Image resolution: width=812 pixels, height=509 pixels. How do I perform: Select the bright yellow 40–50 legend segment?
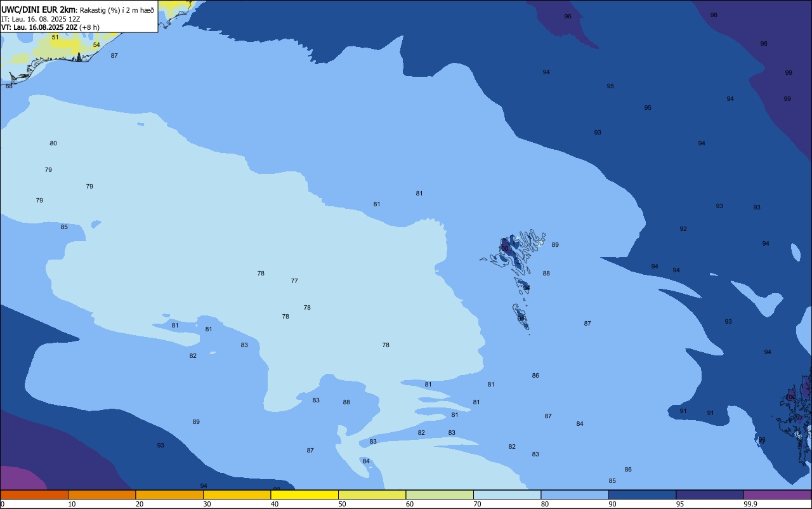pos(304,494)
